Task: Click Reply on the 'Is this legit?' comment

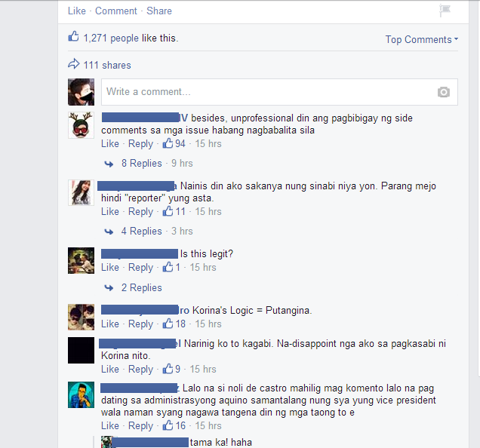Action: [140, 268]
